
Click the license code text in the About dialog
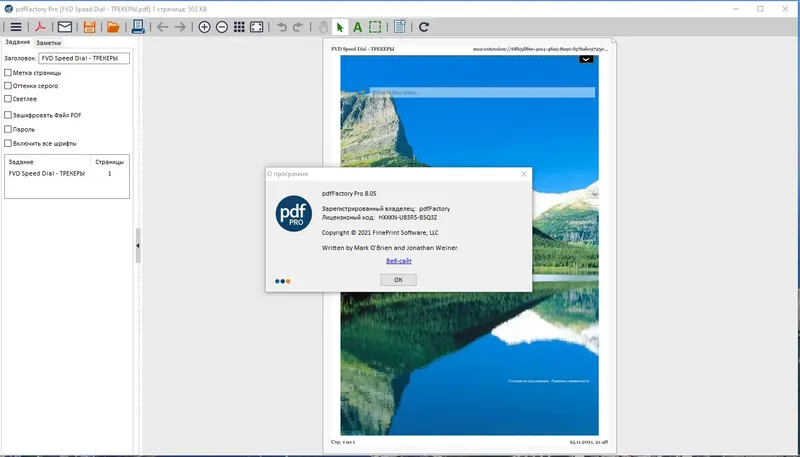pos(408,217)
